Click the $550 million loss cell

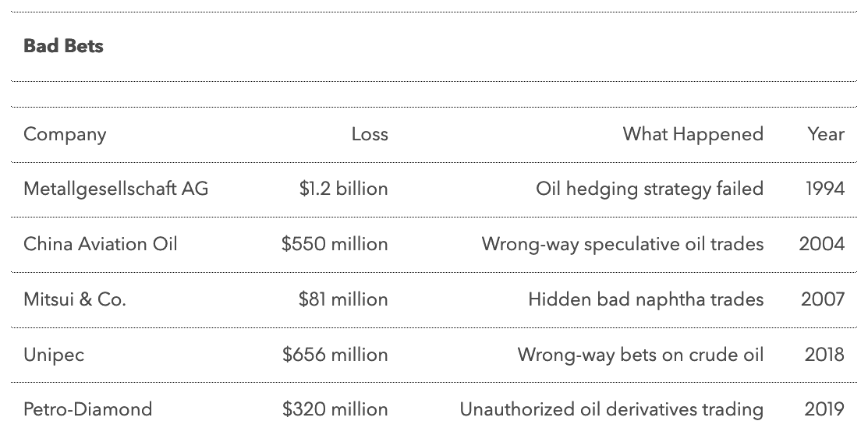pos(335,244)
